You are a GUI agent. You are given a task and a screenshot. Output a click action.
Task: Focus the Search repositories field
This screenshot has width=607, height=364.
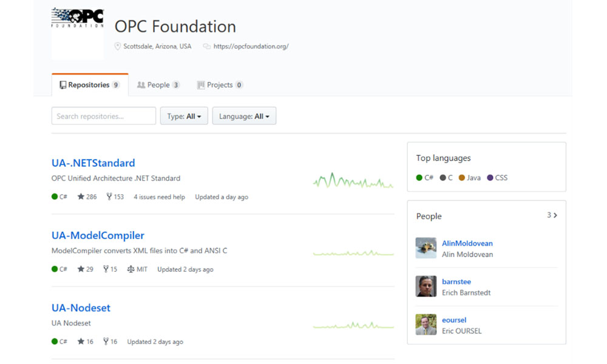104,116
